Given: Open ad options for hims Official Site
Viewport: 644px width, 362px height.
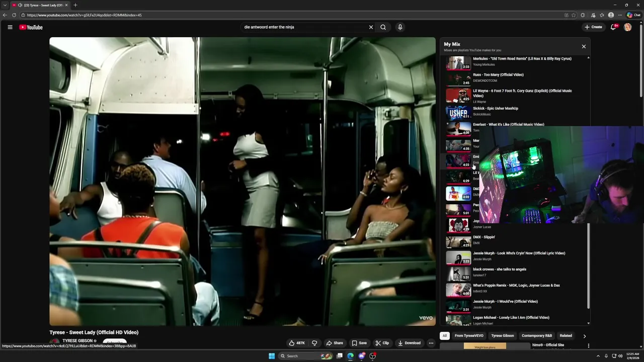Looking at the screenshot, I should click(x=588, y=346).
